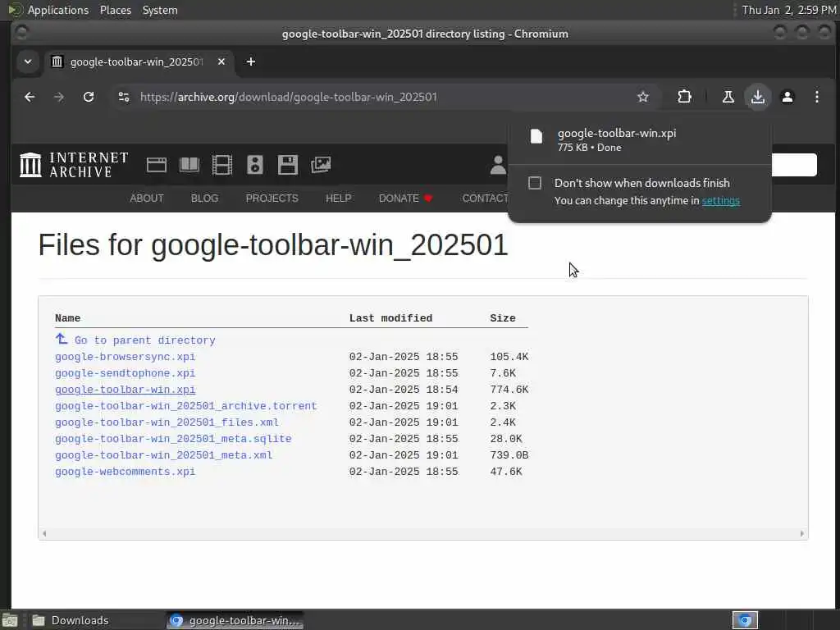The width and height of the screenshot is (840, 630).
Task: Open the Applications menu
Action: click(58, 10)
